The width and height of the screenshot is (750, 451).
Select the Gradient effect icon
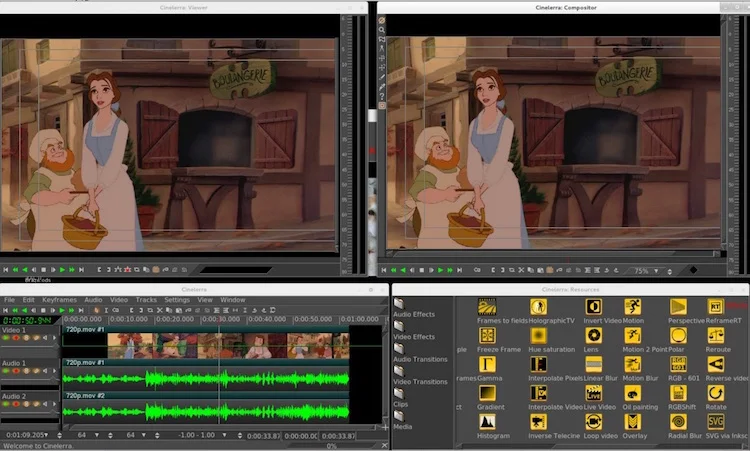pyautogui.click(x=487, y=393)
